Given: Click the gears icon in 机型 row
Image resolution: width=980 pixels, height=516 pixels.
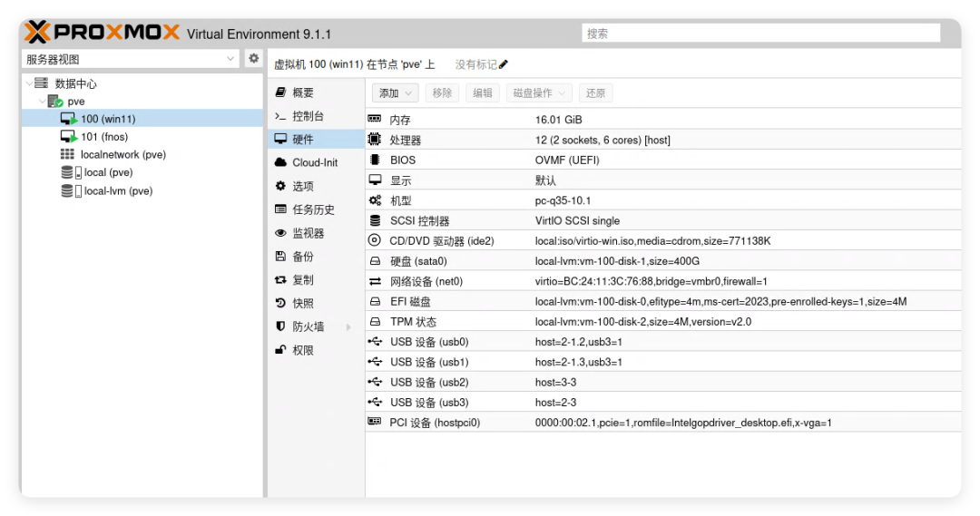Looking at the screenshot, I should pyautogui.click(x=375, y=200).
